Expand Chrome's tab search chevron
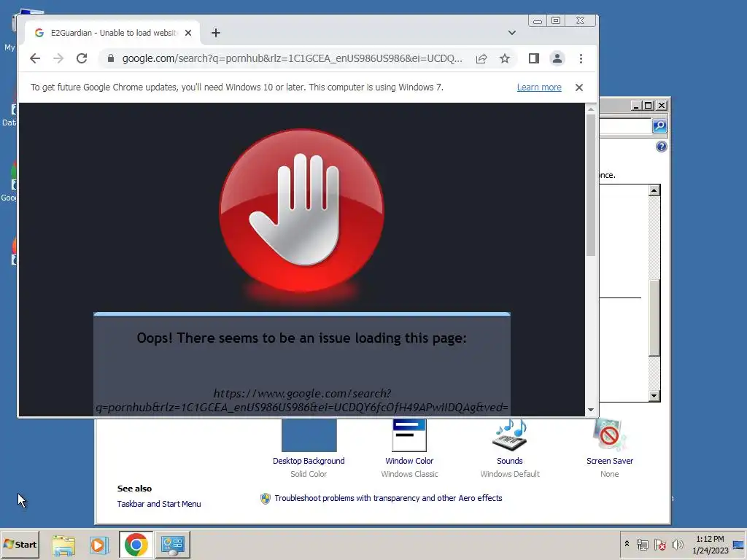Viewport: 747px width, 560px height. coord(511,33)
